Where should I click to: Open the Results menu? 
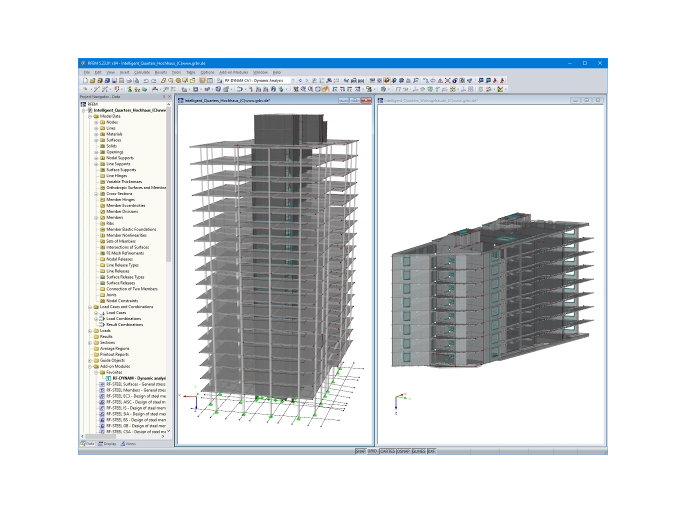(x=161, y=72)
